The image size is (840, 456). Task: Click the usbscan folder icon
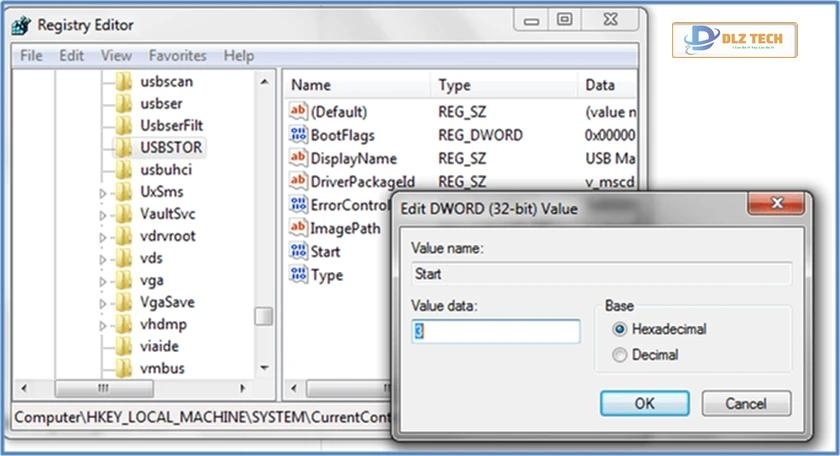124,81
